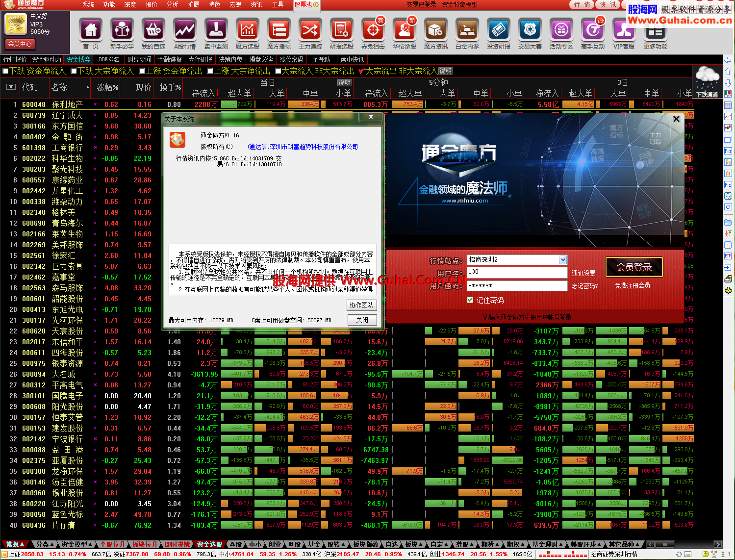Open the 更多功能 more functions icon
735x560 pixels.
(656, 32)
